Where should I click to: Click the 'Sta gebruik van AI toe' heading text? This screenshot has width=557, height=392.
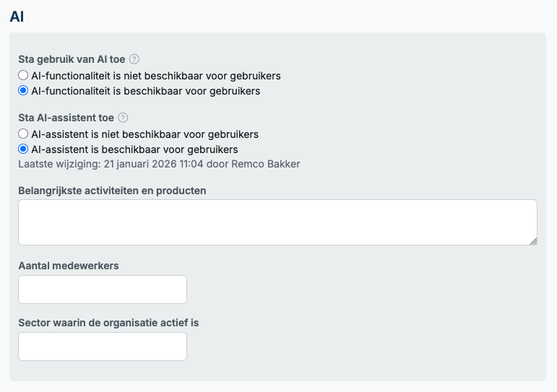[72, 59]
